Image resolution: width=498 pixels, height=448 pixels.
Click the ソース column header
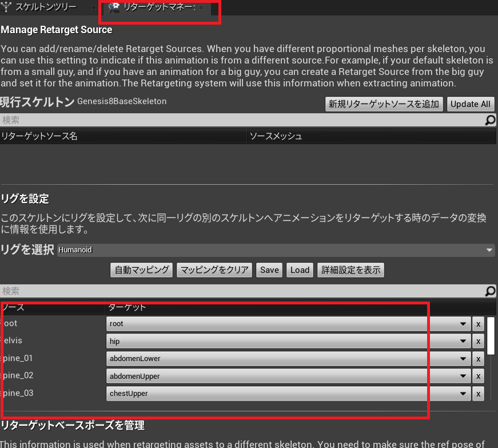[x=53, y=307]
